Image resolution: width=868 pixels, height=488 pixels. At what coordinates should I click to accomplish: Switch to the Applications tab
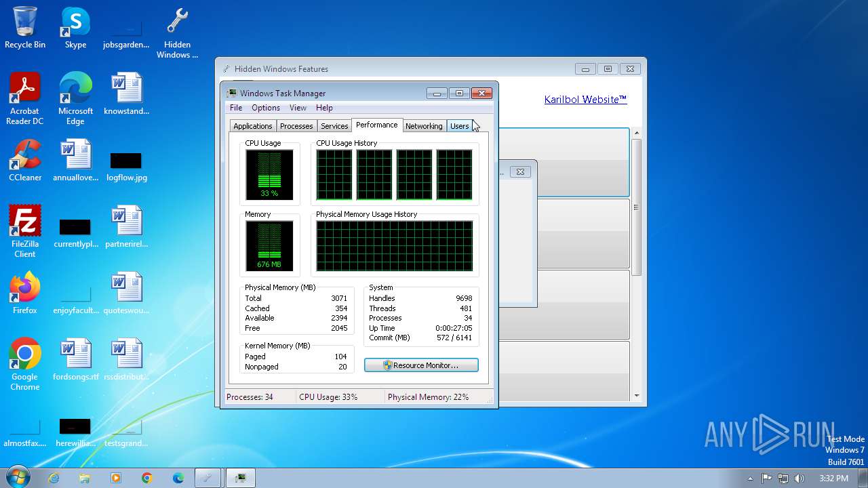point(253,126)
